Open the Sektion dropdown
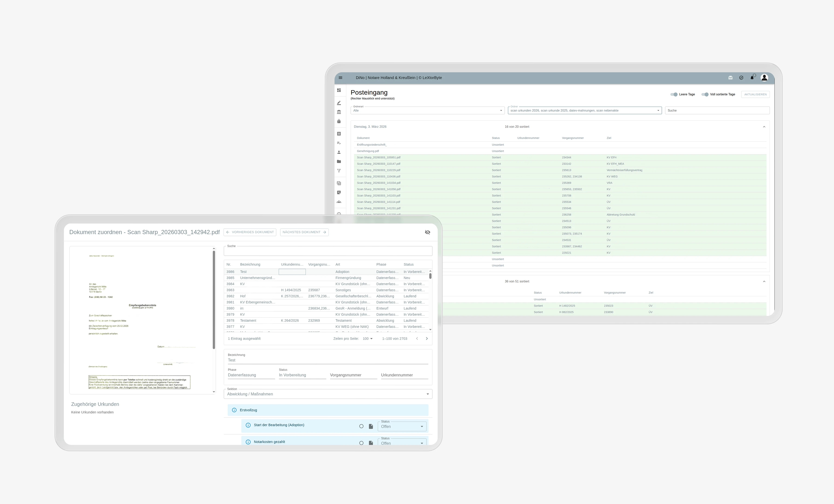The height and width of the screenshot is (504, 834). (x=328, y=394)
